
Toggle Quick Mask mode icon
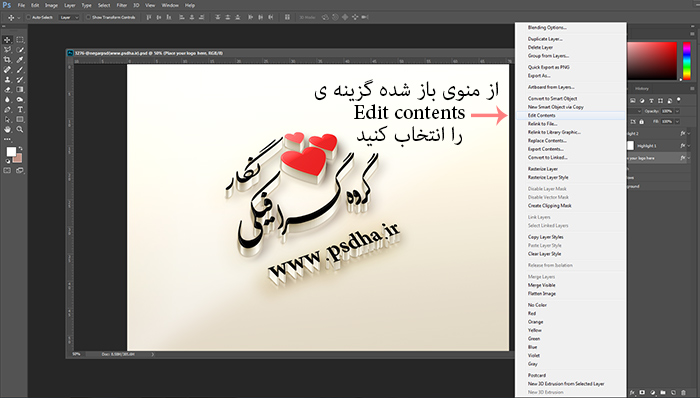(7, 170)
